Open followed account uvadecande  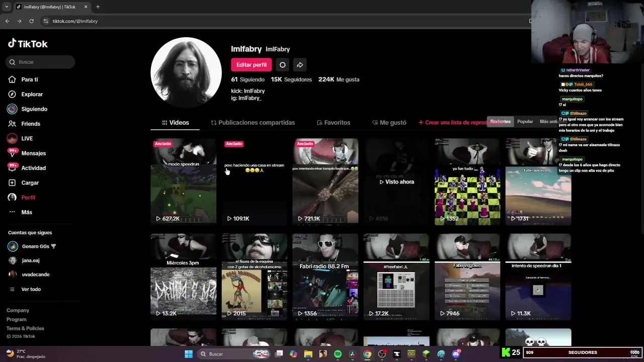tap(29, 275)
